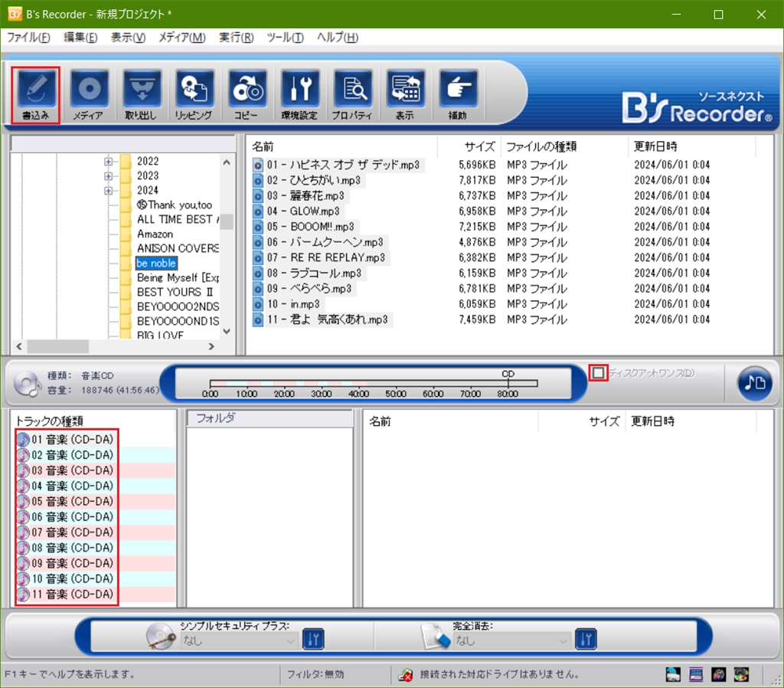This screenshot has height=688, width=784.
Task: Click the 補助 assist toolbar icon
Action: click(458, 94)
